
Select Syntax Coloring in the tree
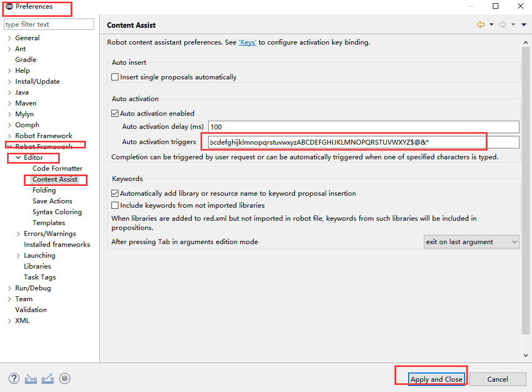pos(57,212)
